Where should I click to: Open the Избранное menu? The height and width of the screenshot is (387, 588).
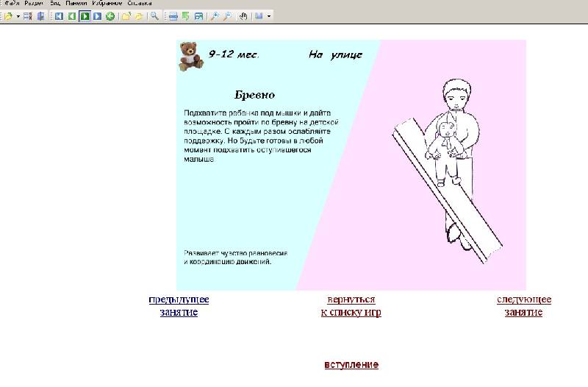[107, 4]
